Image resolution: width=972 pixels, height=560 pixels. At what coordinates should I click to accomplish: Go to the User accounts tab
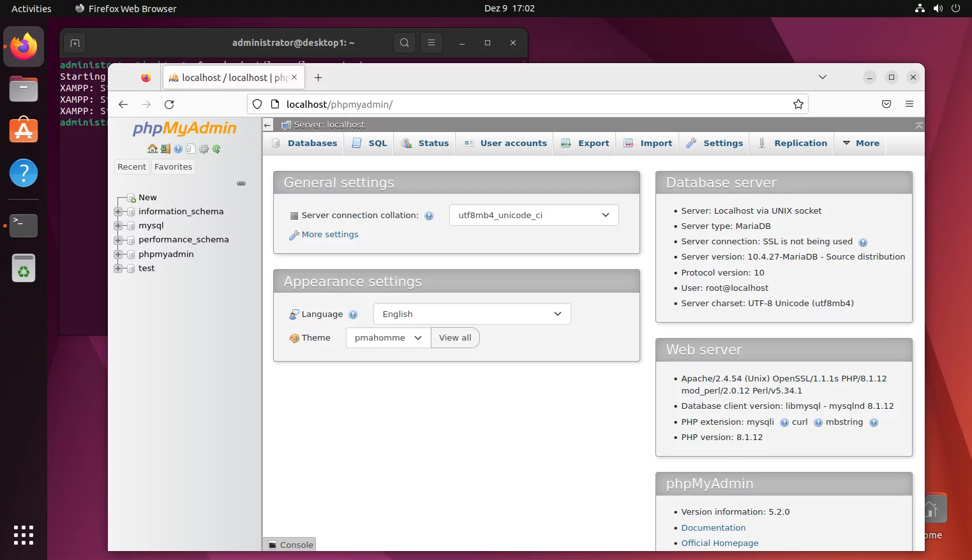[x=505, y=144]
